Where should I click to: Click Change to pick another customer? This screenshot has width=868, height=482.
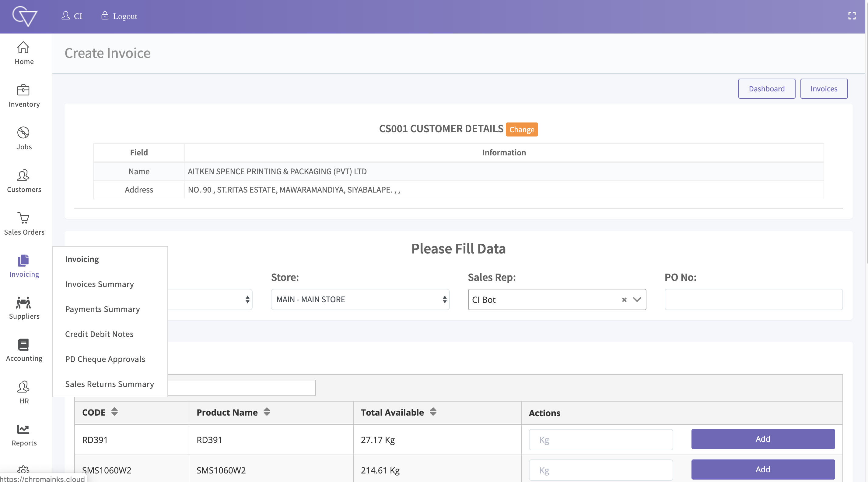[x=521, y=129]
